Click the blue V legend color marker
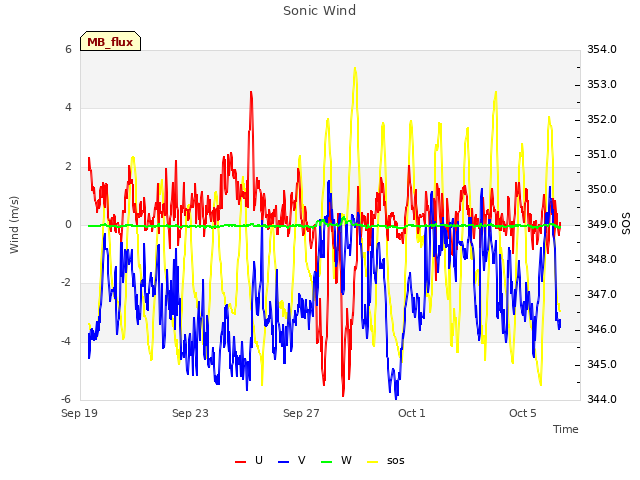640x480 pixels. (283, 462)
